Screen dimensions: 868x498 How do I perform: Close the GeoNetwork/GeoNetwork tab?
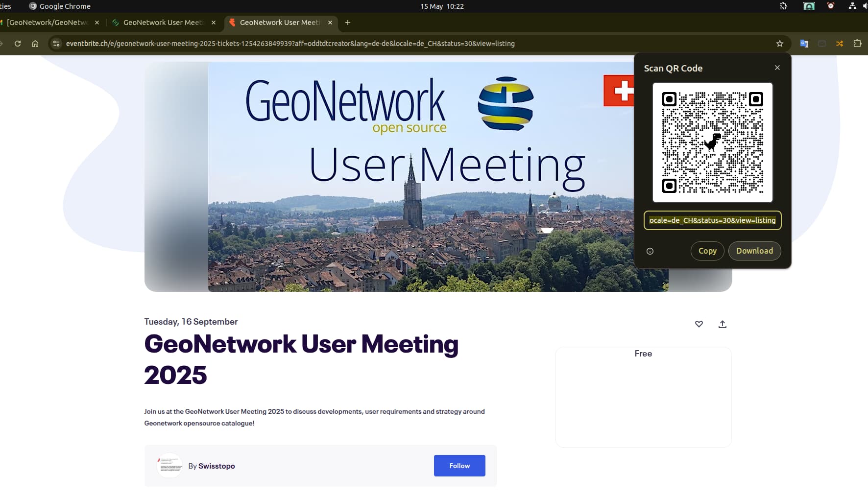(x=97, y=23)
